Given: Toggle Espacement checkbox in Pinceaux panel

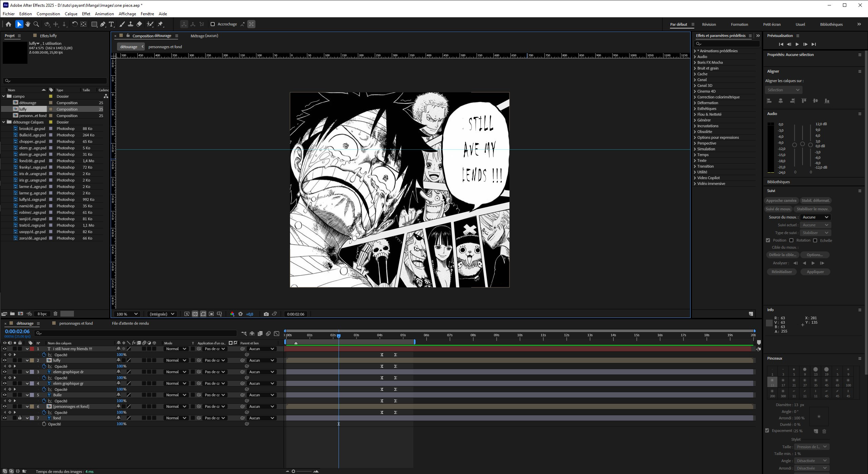Looking at the screenshot, I should pos(767,431).
